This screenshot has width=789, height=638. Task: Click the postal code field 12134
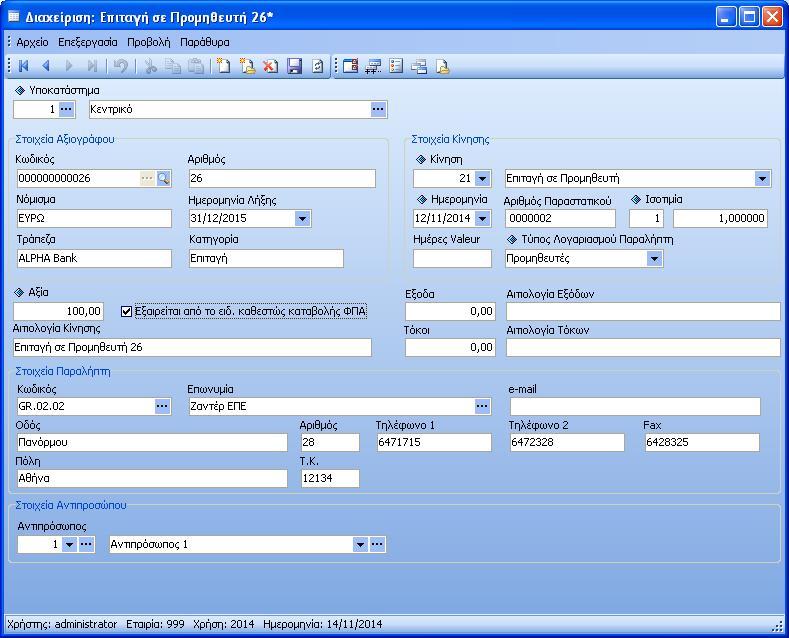tap(330, 478)
